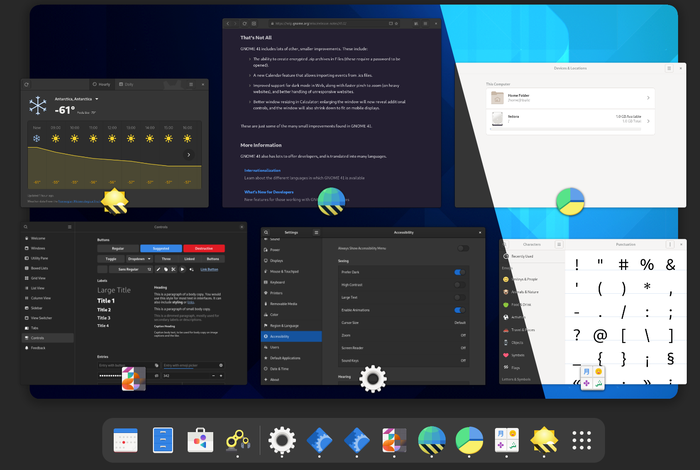The width and height of the screenshot is (700, 470).
Task: Select Grid View in the Adwaita demo sidebar
Action: click(x=47, y=278)
